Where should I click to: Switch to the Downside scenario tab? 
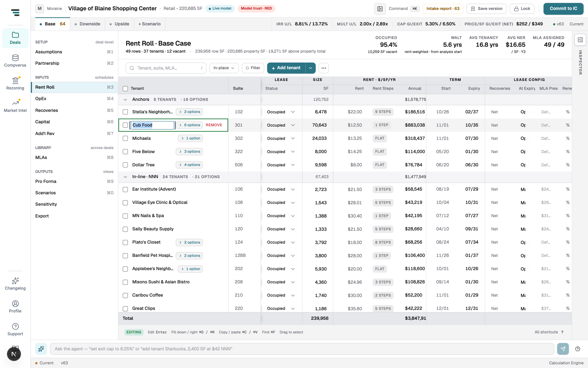87,24
